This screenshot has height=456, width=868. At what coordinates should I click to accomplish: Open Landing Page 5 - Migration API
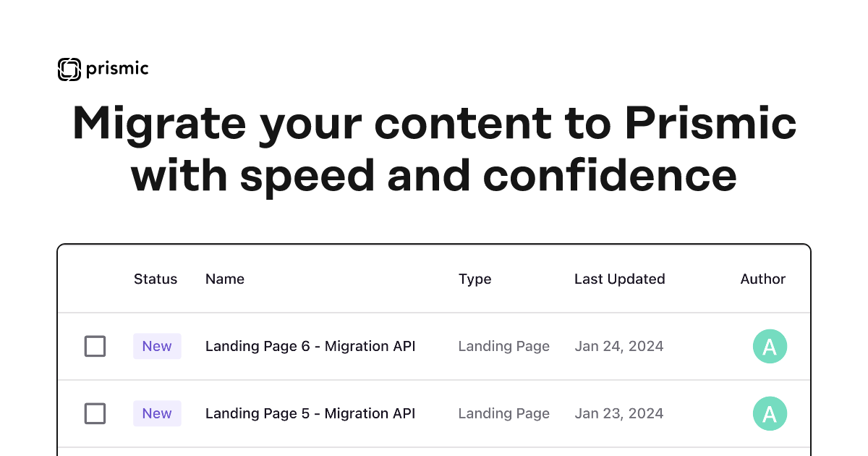pos(310,413)
